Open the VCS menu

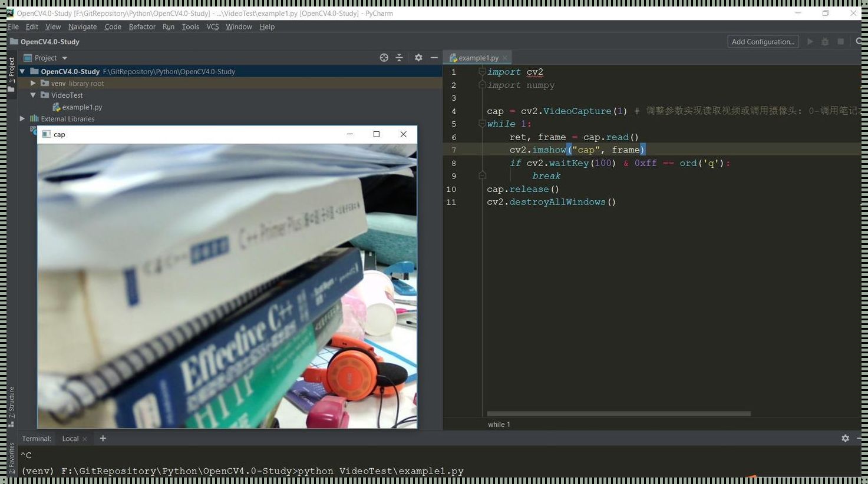[213, 26]
